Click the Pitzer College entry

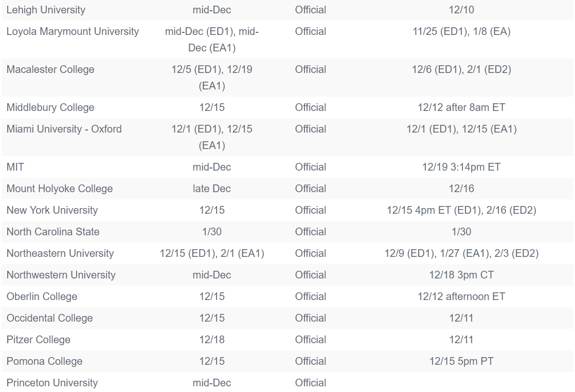point(39,340)
